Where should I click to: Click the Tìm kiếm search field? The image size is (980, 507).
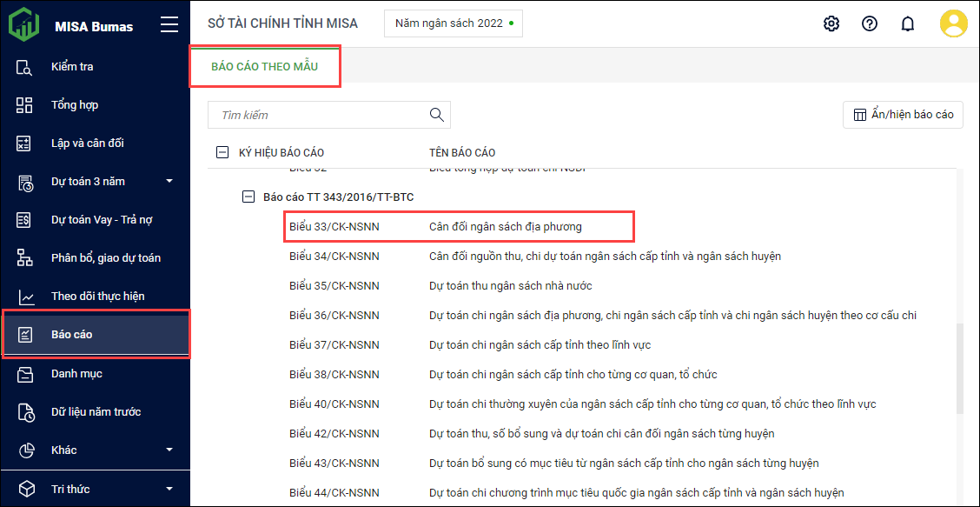317,115
